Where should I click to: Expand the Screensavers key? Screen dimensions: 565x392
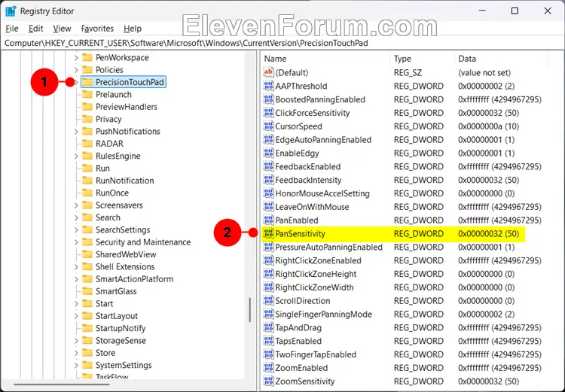tap(76, 205)
